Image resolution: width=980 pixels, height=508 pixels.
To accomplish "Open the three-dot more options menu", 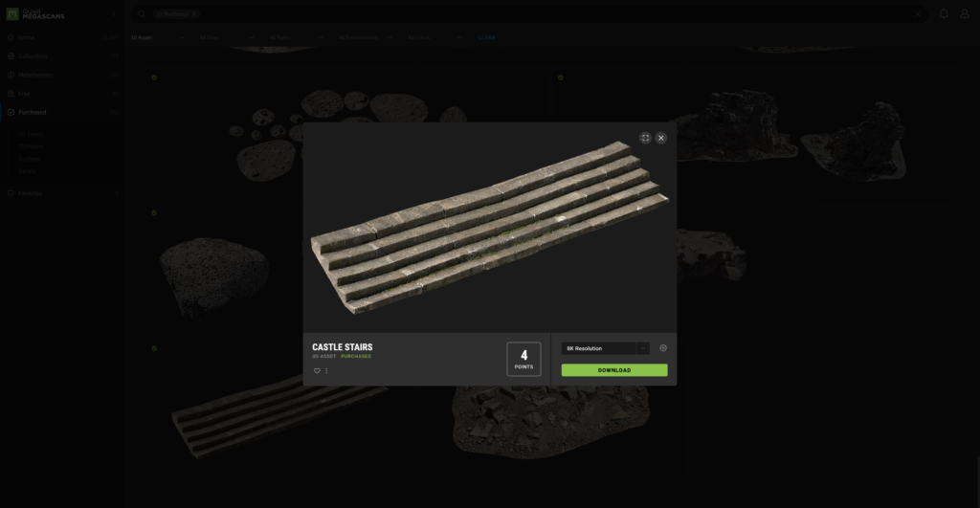I will [326, 370].
